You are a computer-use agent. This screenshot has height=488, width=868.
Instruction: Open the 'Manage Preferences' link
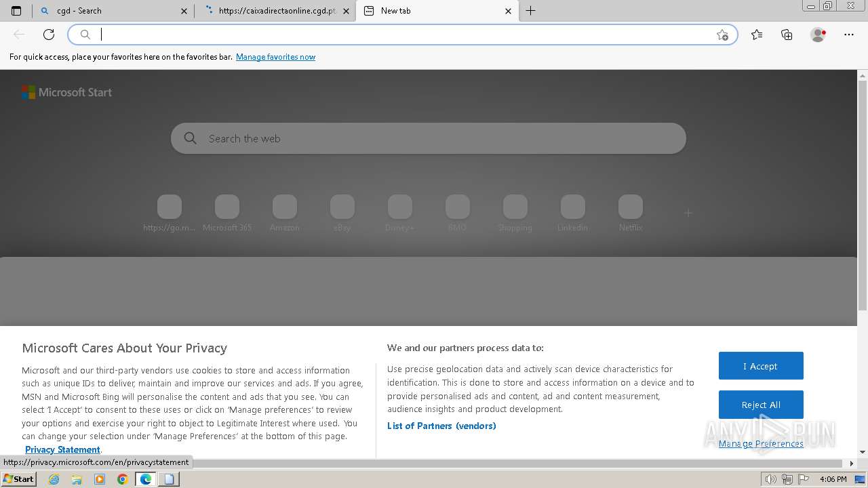(x=761, y=443)
